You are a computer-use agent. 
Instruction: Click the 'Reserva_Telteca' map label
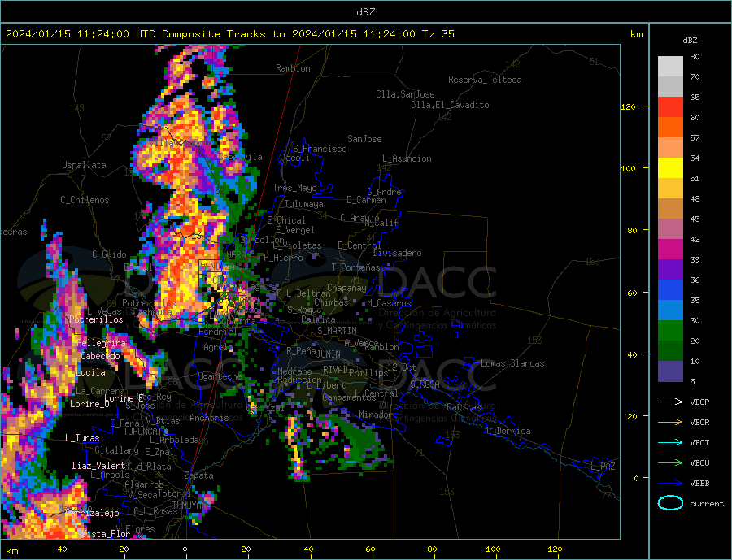485,80
